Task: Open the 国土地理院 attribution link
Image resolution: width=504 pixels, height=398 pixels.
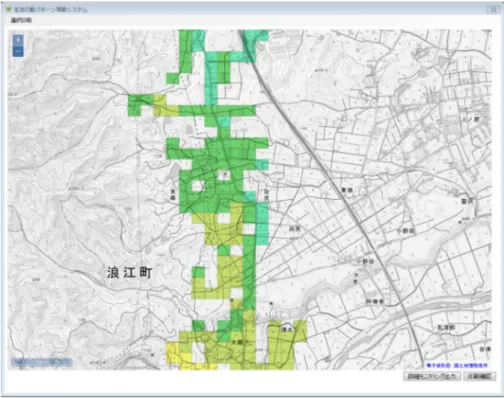Action: 471,365
